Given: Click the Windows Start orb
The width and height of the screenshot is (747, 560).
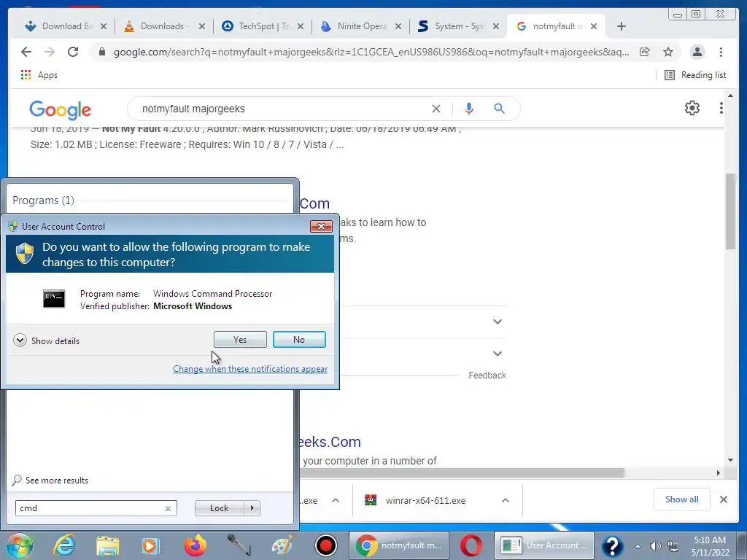Looking at the screenshot, I should pyautogui.click(x=19, y=545).
